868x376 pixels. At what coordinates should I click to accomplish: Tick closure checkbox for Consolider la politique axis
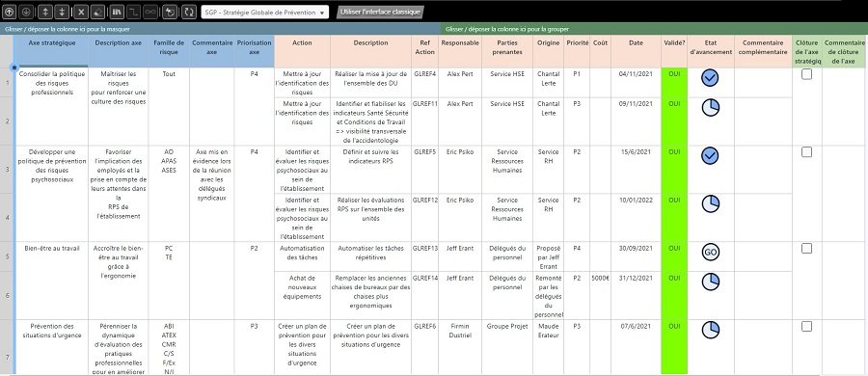click(806, 75)
